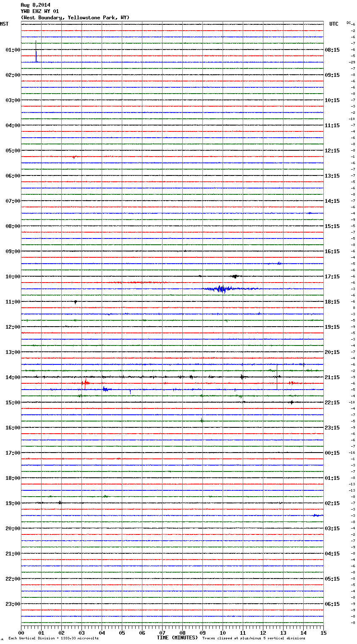Select minute 05 on the bottom axis
This screenshot has height=644, width=357.
pos(122,633)
